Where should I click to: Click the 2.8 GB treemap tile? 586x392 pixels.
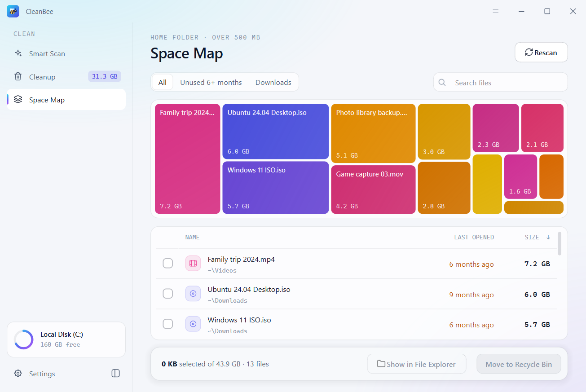point(444,188)
